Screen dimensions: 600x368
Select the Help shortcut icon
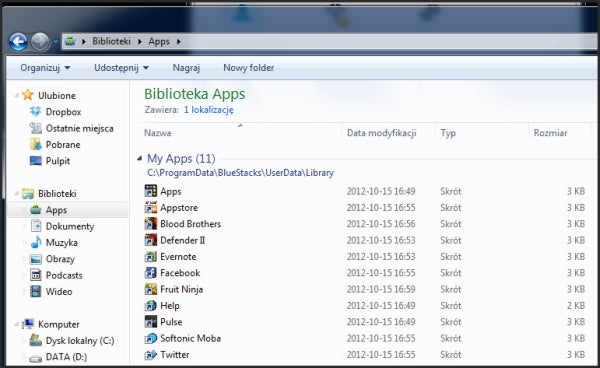151,305
